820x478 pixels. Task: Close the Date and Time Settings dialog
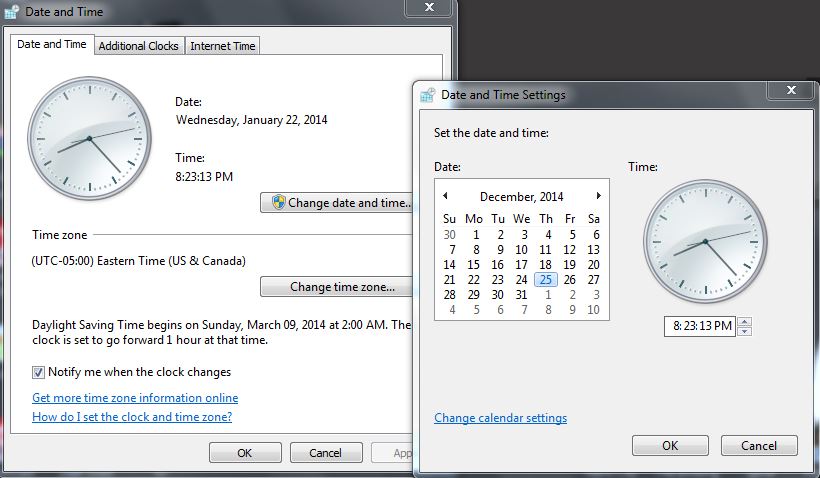788,91
